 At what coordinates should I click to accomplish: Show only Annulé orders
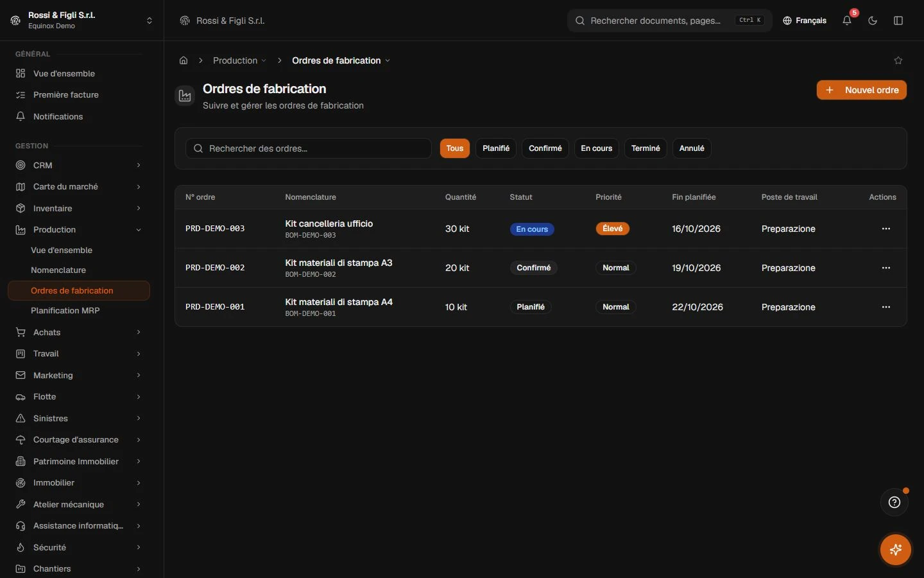click(692, 148)
